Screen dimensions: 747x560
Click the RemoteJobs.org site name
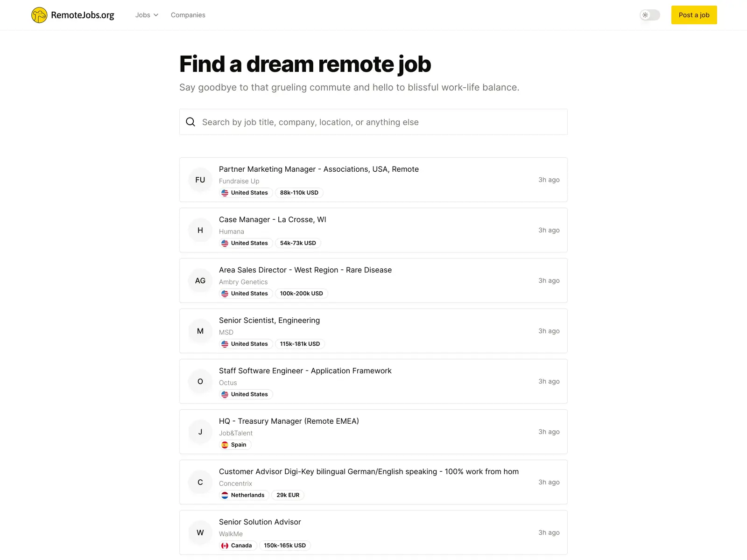pos(83,15)
